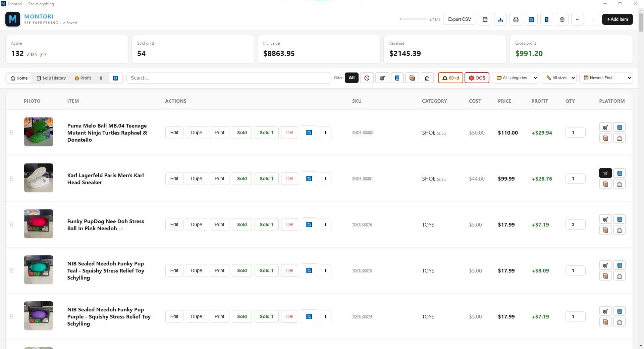Click the floppy disk save icon

[485, 19]
